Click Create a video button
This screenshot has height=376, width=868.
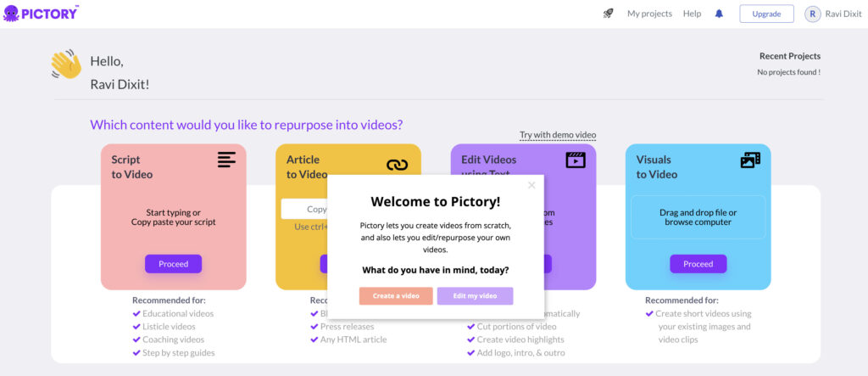(396, 296)
